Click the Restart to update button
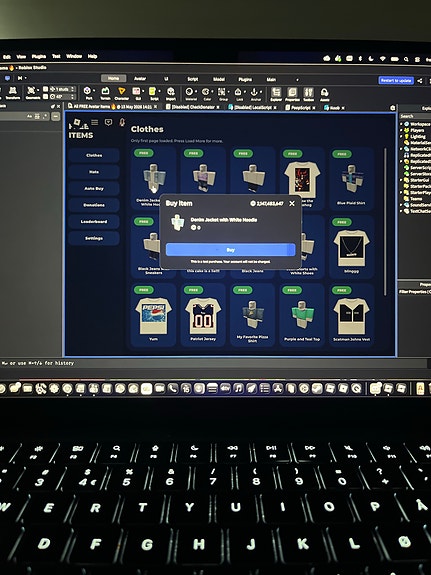This screenshot has width=431, height=575. [396, 80]
